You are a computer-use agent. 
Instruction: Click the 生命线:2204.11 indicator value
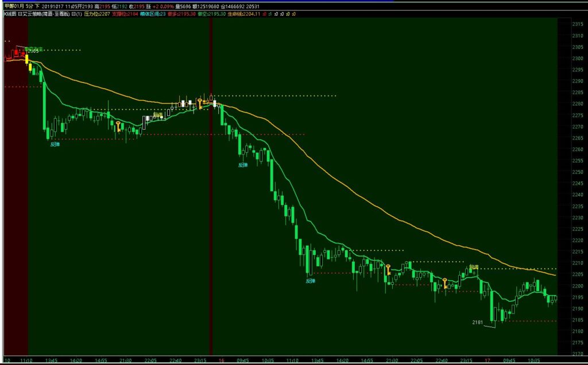point(245,13)
